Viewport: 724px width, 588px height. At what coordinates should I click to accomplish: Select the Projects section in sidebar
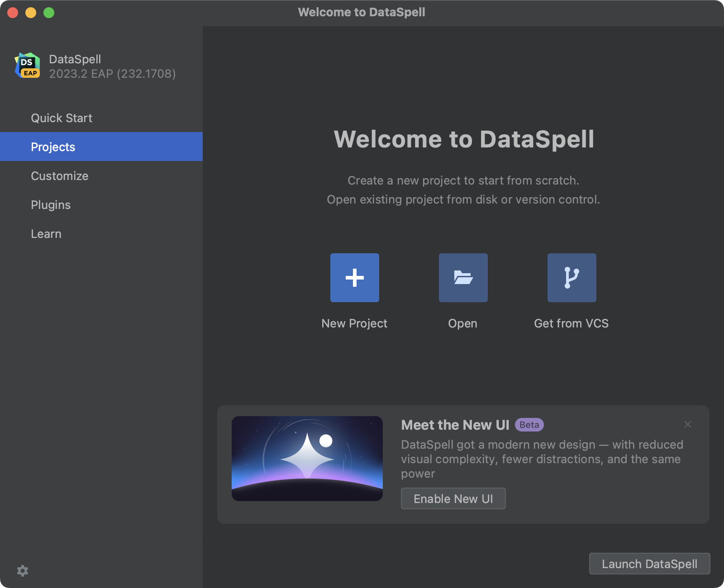(53, 147)
